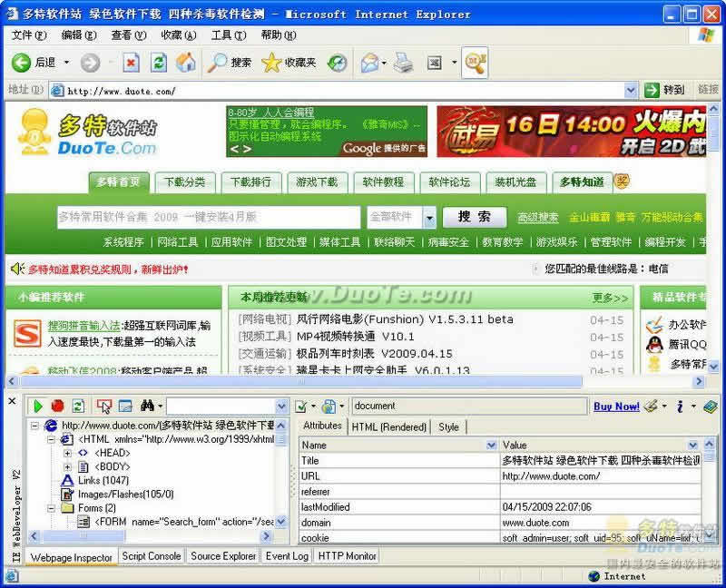This screenshot has width=726, height=588.
Task: Go to the Home page icon
Action: pos(186,63)
